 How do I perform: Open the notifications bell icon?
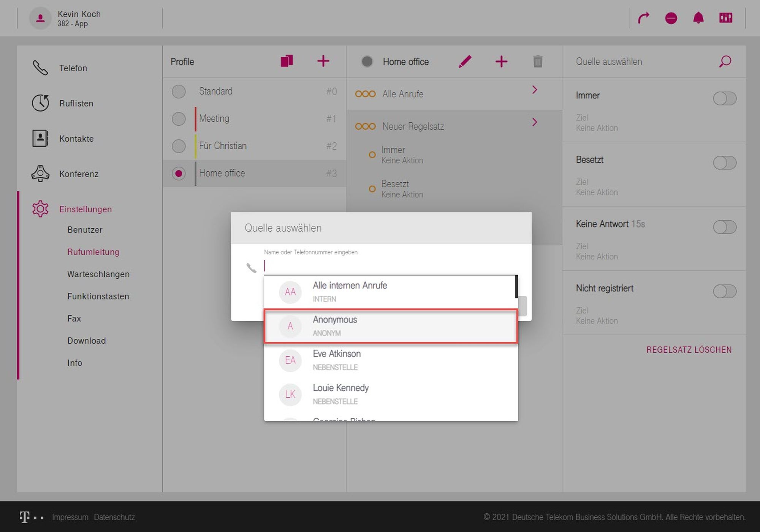click(x=698, y=18)
